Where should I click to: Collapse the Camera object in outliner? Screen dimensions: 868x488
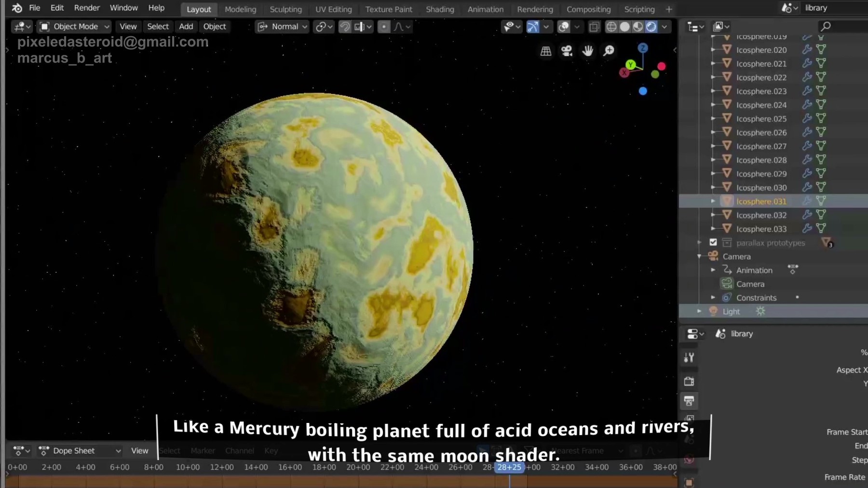tap(699, 256)
